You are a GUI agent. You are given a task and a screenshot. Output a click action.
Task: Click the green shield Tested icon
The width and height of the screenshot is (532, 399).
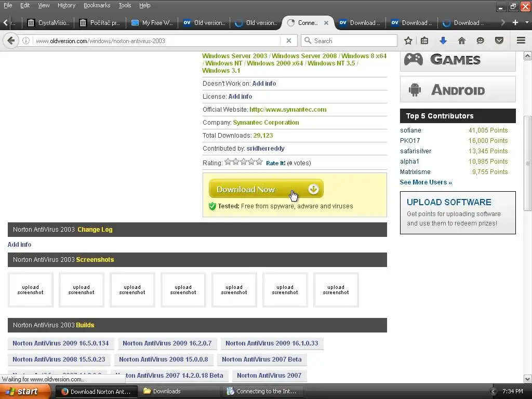pos(212,206)
